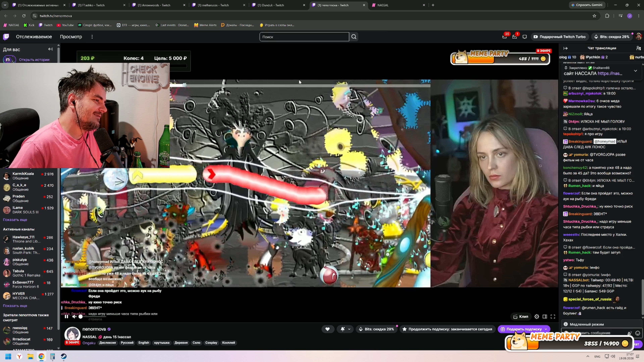Image resolution: width=644 pixels, height=362 pixels.
Task: Toggle theatre mode in the player
Action: pos(545,317)
